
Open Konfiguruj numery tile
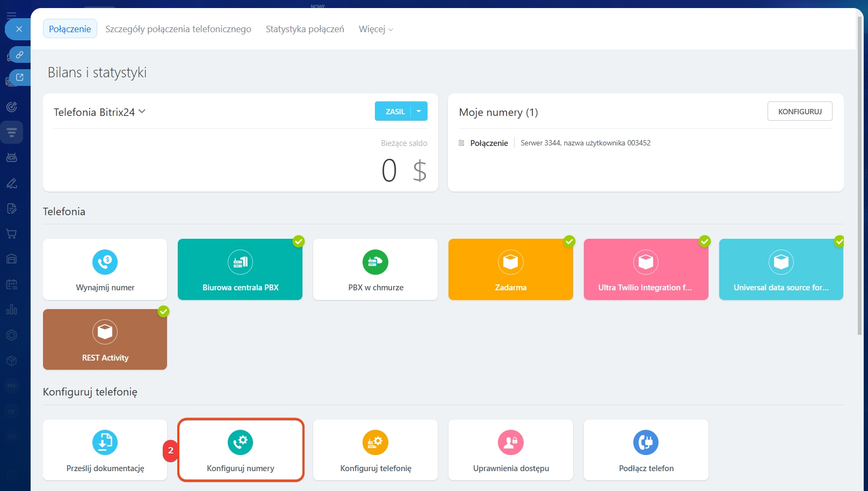point(241,450)
